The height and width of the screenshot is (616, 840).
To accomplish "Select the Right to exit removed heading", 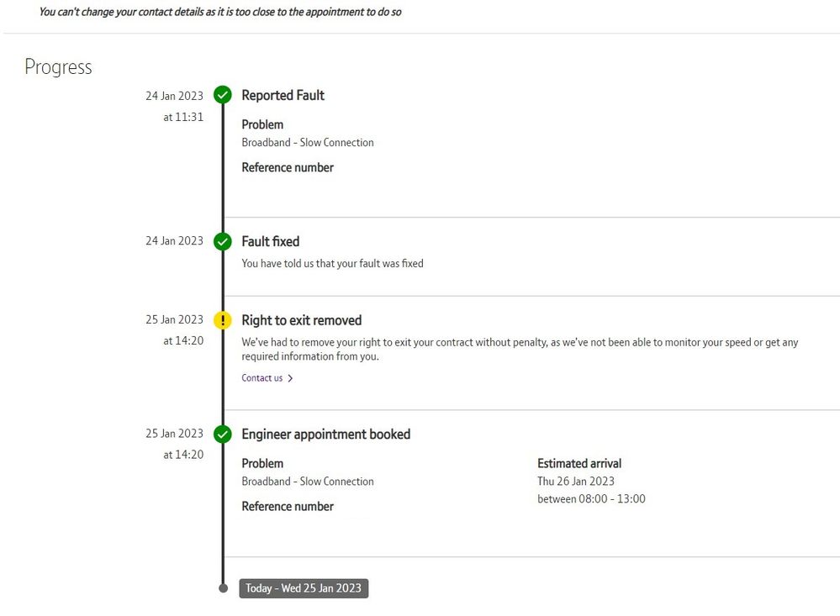I will (x=301, y=320).
